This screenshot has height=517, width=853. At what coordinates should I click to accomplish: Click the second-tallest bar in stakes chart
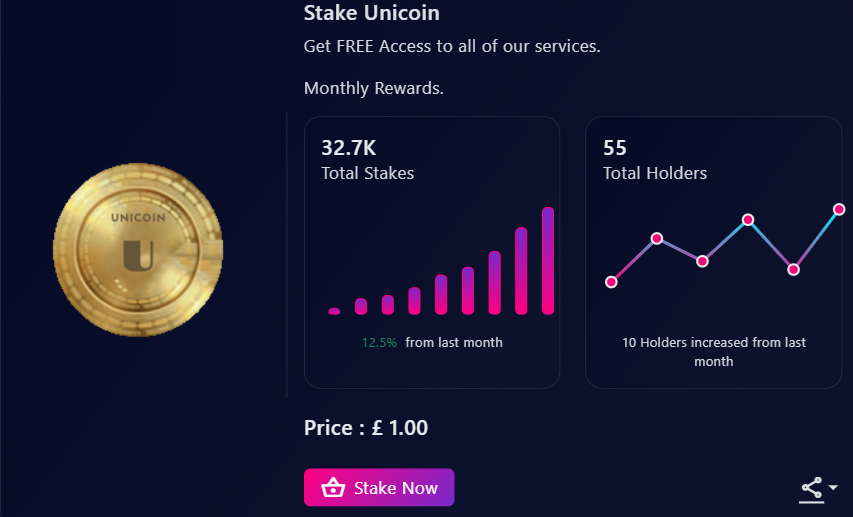[521, 270]
